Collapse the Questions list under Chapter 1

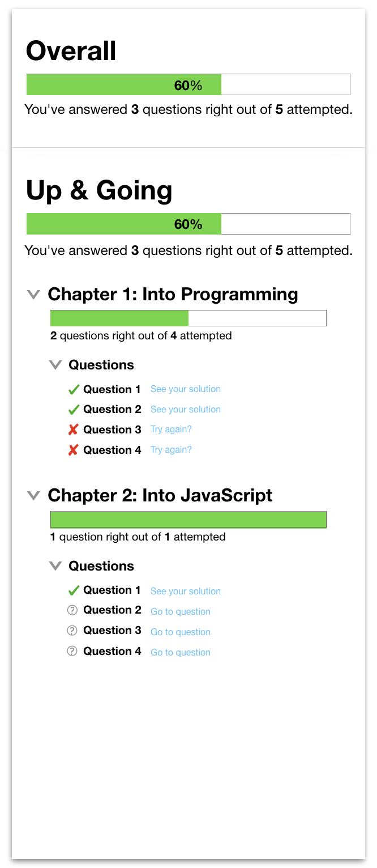click(55, 365)
